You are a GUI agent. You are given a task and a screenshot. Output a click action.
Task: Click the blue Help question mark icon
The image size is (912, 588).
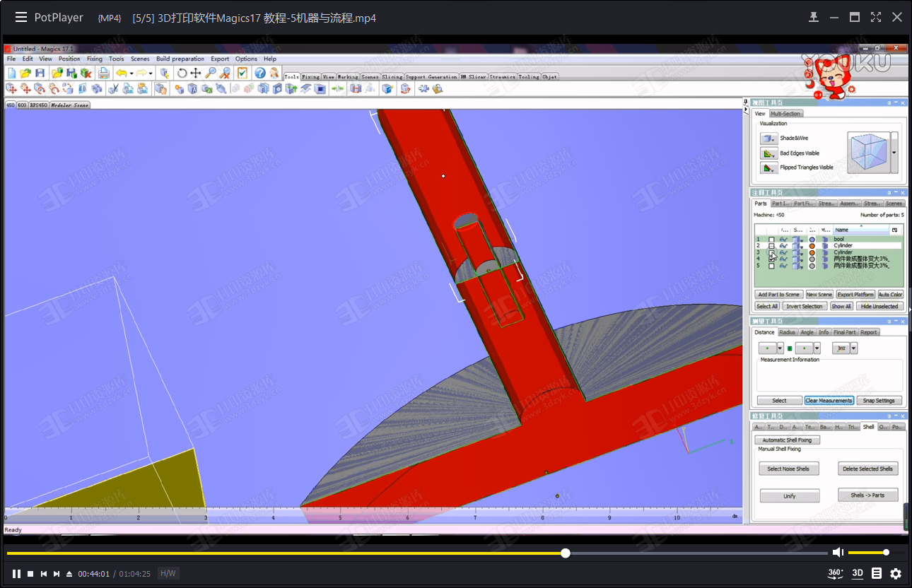click(x=260, y=73)
